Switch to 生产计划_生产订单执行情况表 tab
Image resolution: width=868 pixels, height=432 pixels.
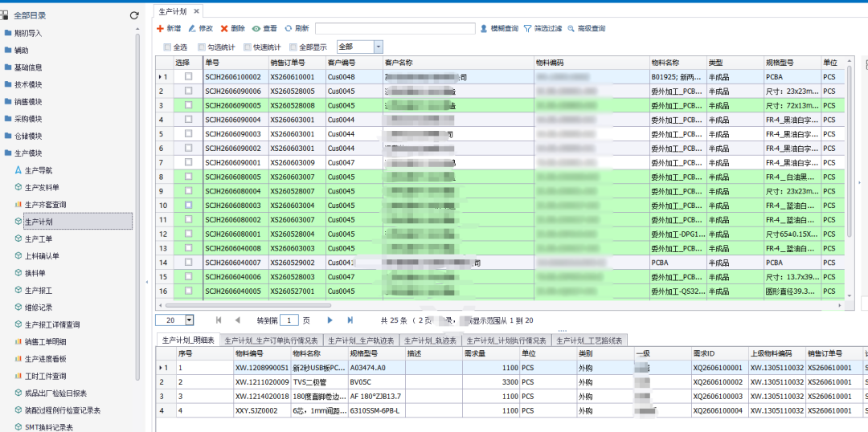coord(272,340)
